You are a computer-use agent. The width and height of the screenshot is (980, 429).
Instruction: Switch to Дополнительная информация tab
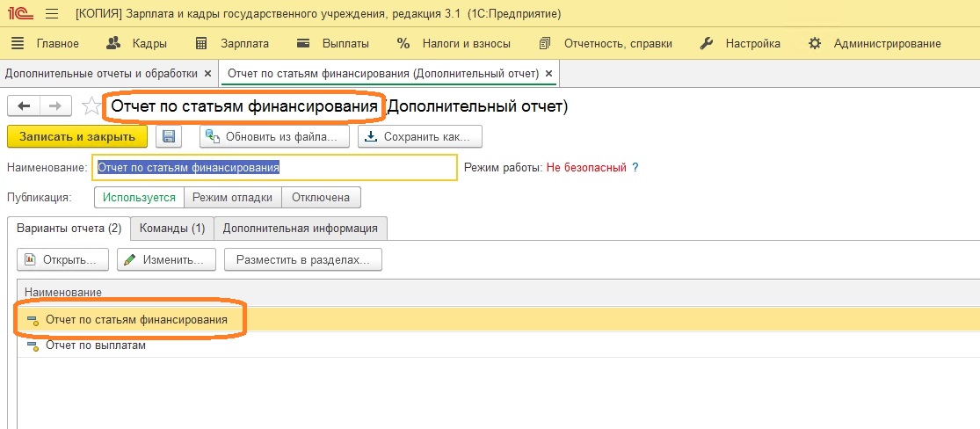[x=300, y=229]
